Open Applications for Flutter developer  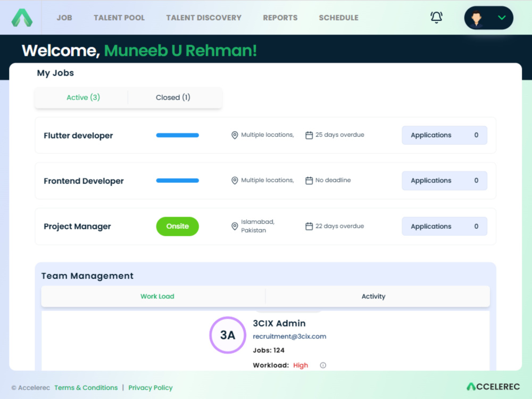click(x=444, y=135)
